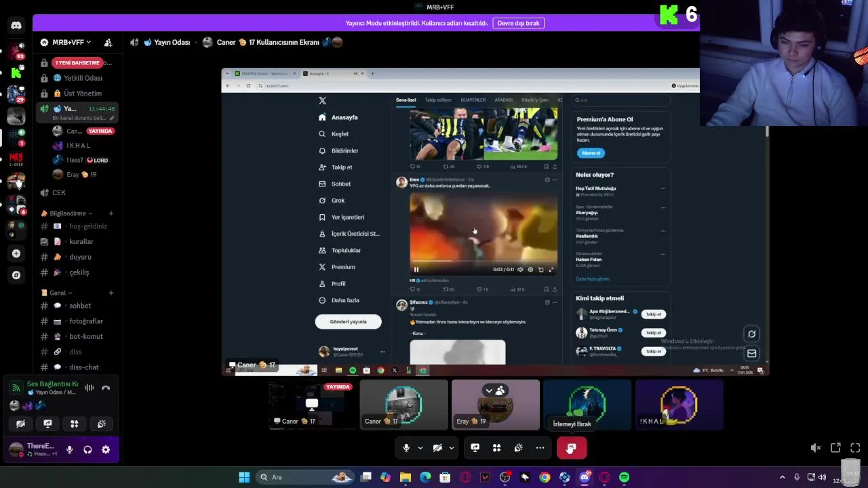The width and height of the screenshot is (868, 488).
Task: Add a channel to Genel category
Action: coord(111,293)
